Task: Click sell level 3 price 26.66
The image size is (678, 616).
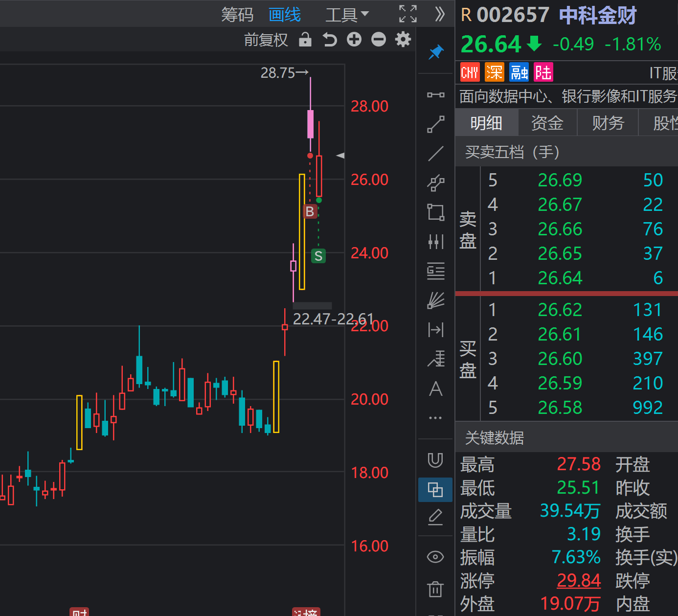Action: tap(560, 229)
